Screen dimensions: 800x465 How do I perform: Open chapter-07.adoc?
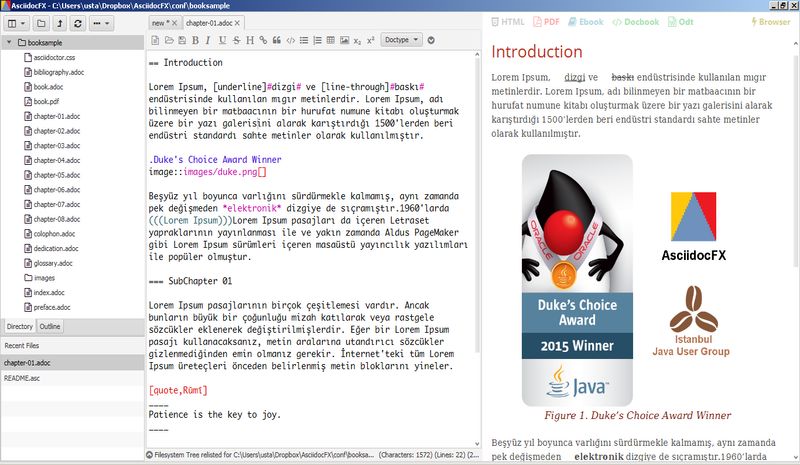57,205
